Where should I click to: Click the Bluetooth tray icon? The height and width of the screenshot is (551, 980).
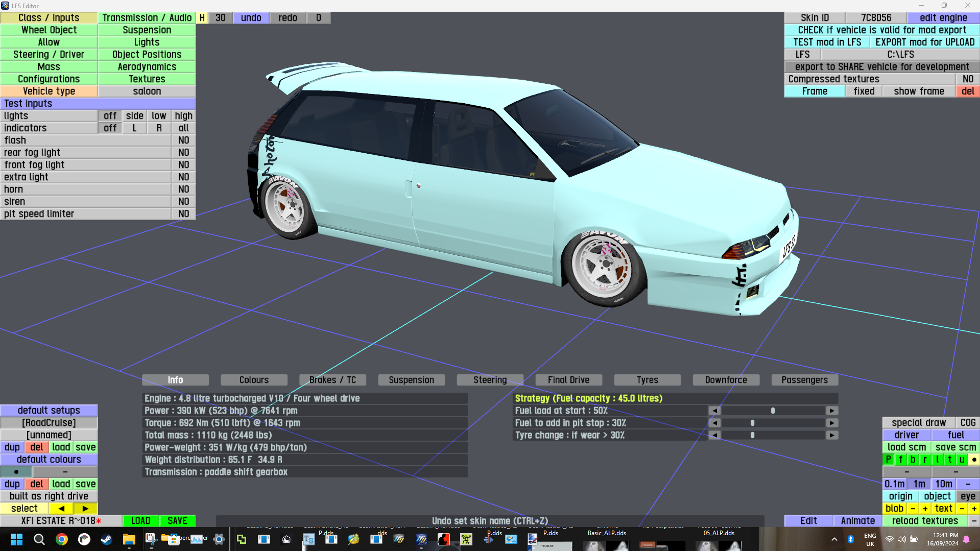tap(851, 539)
